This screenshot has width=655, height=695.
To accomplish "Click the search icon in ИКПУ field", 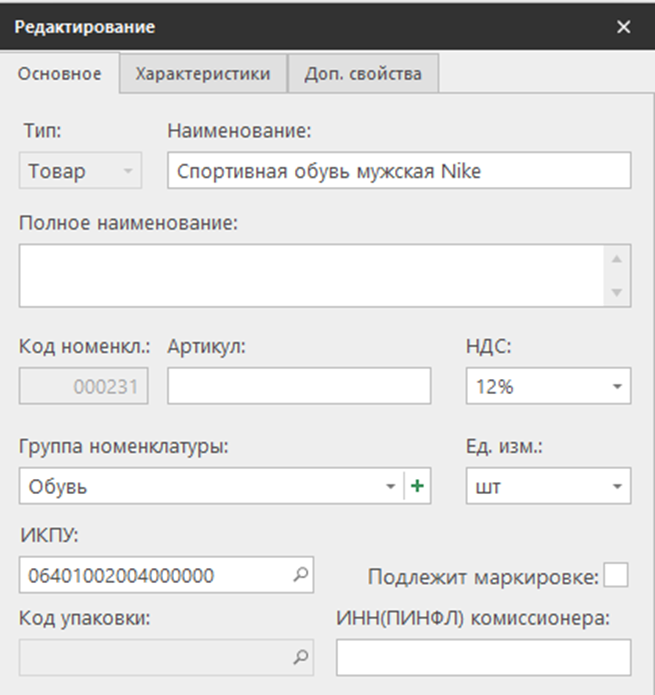I will coord(299,575).
